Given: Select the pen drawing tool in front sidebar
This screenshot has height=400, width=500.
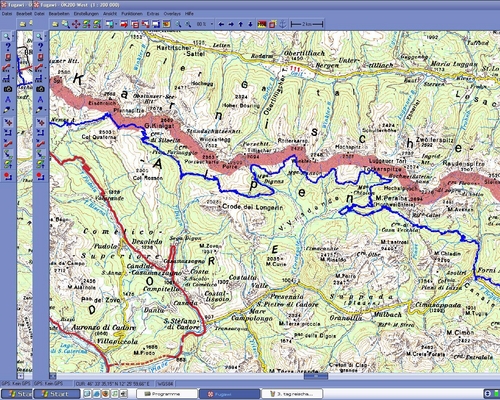Looking at the screenshot, I should point(39,110).
